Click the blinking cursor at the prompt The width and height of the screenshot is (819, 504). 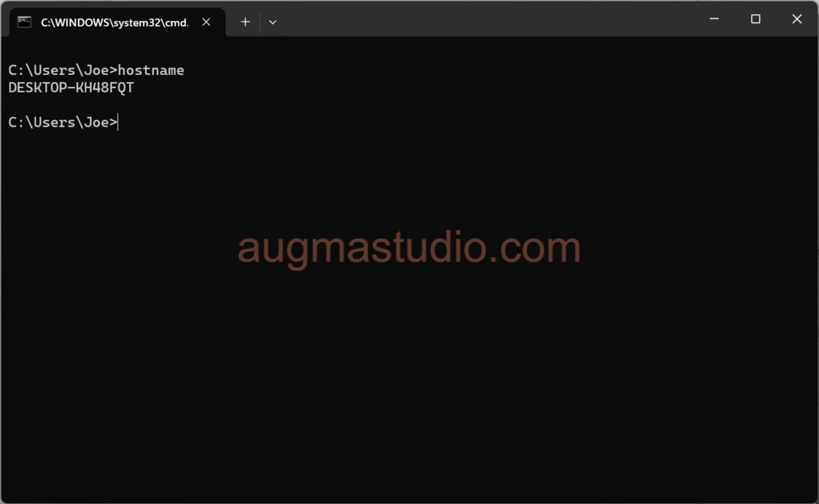tap(118, 122)
